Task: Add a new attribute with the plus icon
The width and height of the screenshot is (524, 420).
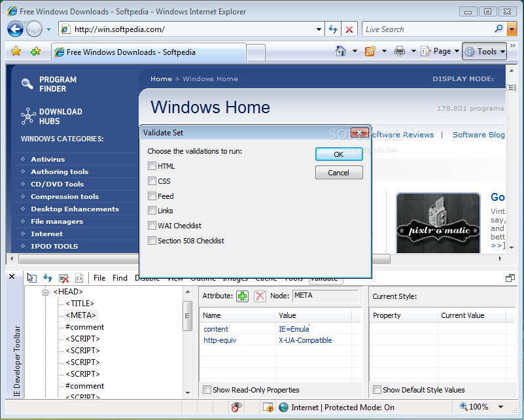Action: point(242,296)
